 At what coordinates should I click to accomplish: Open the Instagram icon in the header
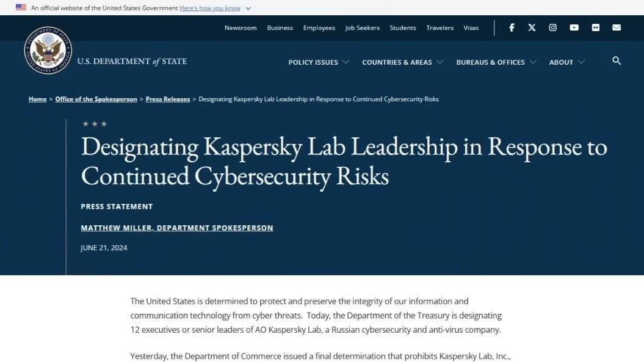point(552,27)
